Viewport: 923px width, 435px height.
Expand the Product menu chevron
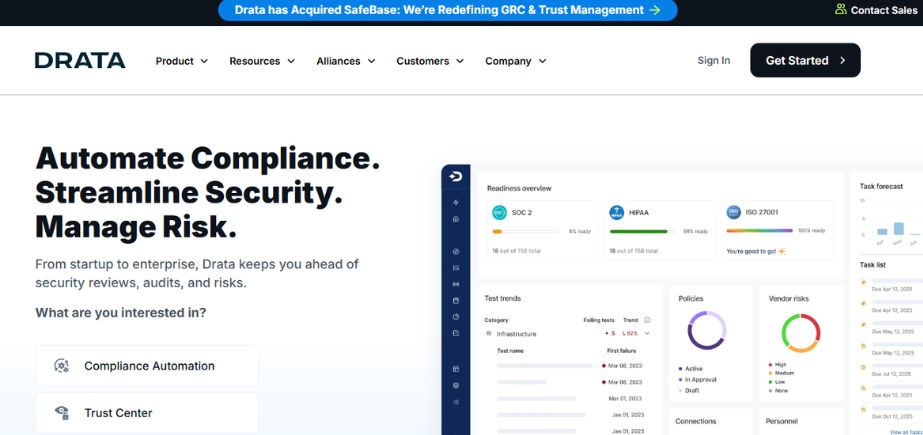coord(204,61)
